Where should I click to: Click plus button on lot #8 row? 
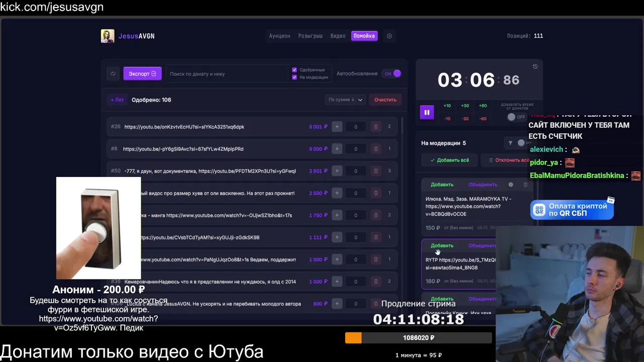[337, 149]
